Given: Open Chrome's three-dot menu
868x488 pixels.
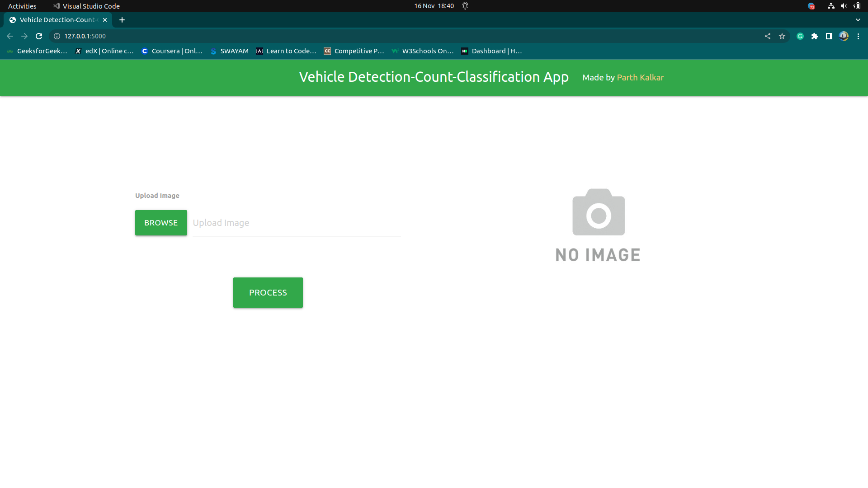Looking at the screenshot, I should [x=859, y=36].
